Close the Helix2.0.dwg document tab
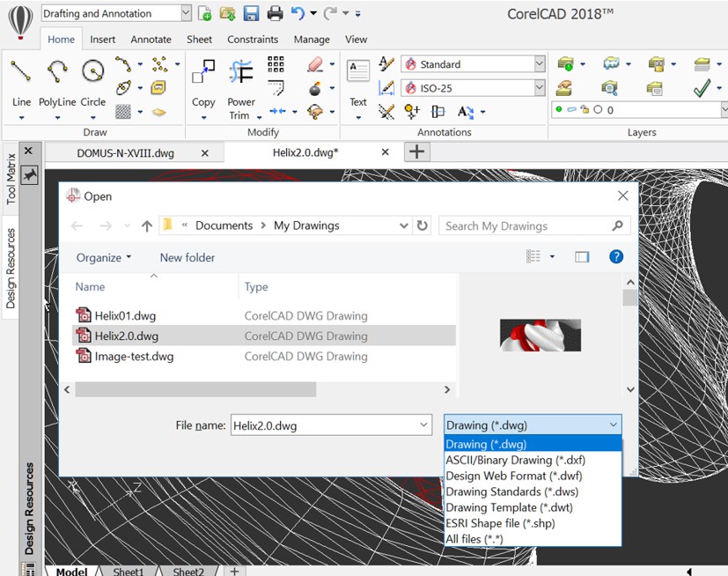 coord(385,151)
